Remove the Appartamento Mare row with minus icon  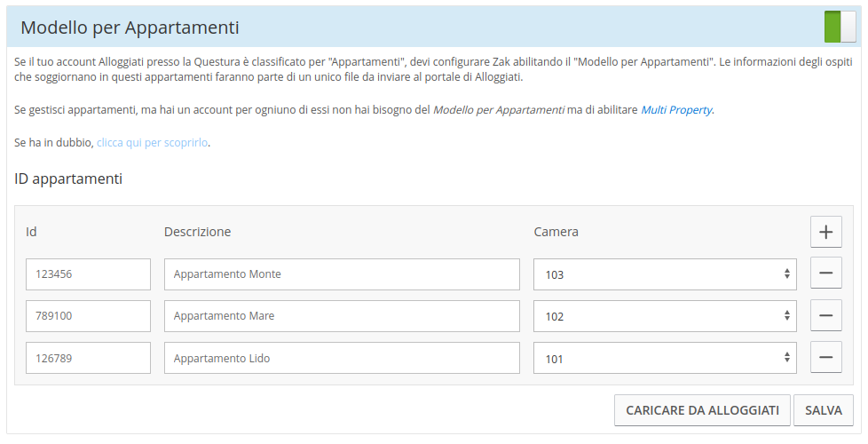coord(825,315)
